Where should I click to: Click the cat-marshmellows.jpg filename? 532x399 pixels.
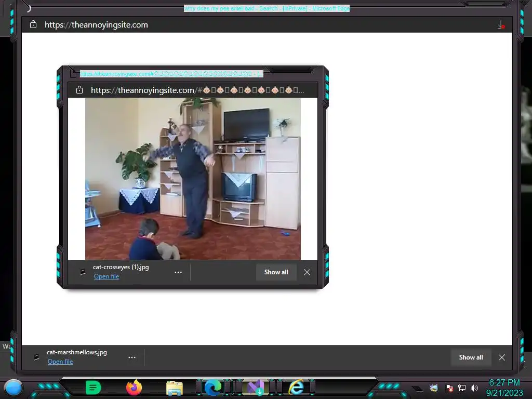tap(77, 352)
